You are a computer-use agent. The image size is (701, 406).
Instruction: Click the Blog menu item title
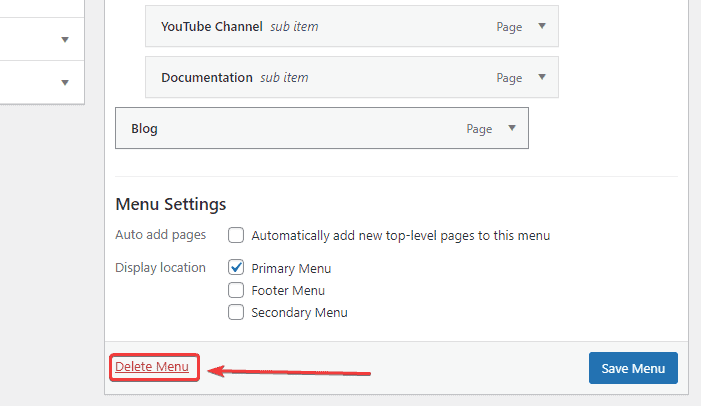(x=144, y=128)
